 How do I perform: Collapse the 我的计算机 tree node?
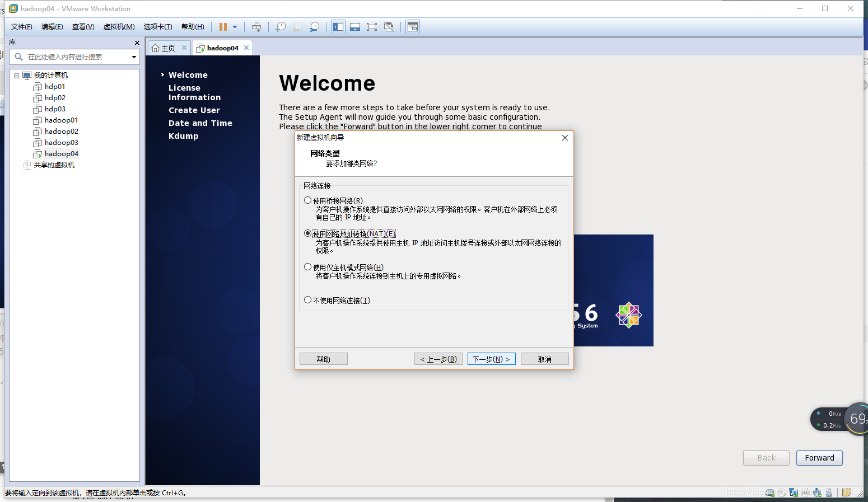(16, 76)
